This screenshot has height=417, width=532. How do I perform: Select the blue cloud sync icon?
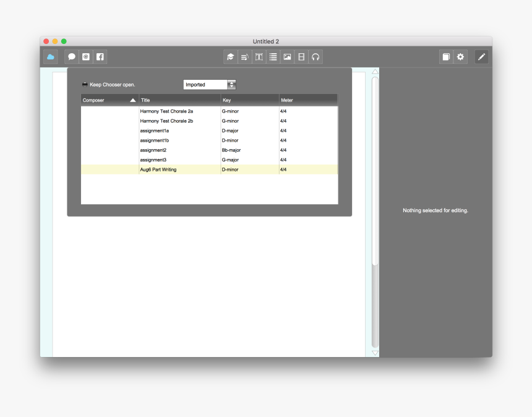(51, 56)
